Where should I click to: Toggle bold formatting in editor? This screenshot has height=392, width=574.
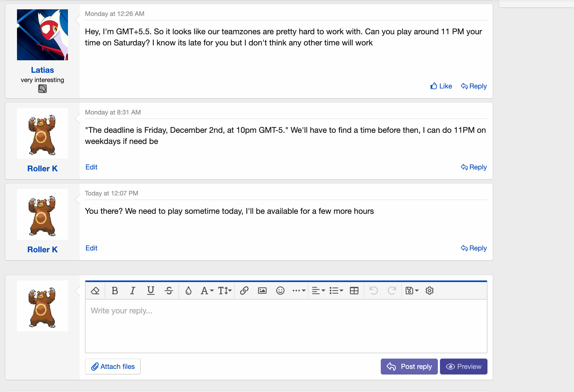[x=115, y=291]
